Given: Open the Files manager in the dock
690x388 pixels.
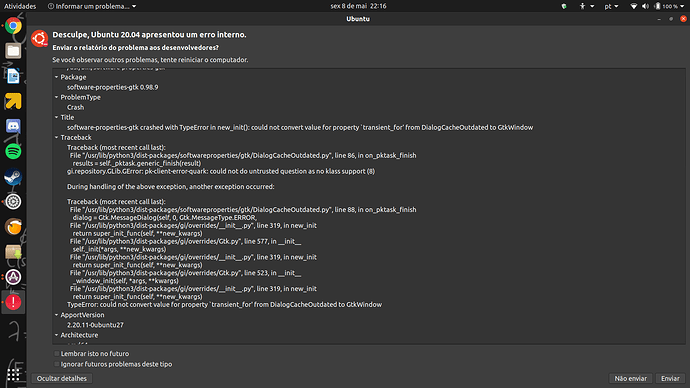Looking at the screenshot, I should [13, 51].
